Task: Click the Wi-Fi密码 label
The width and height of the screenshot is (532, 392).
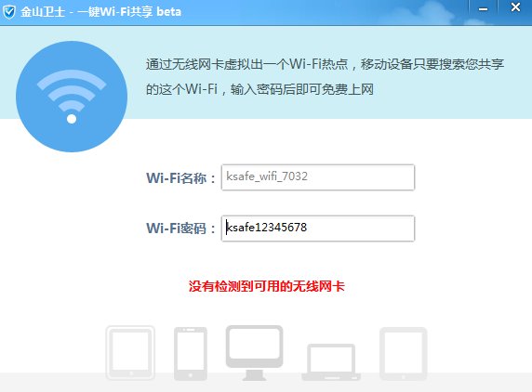Action: 180,229
